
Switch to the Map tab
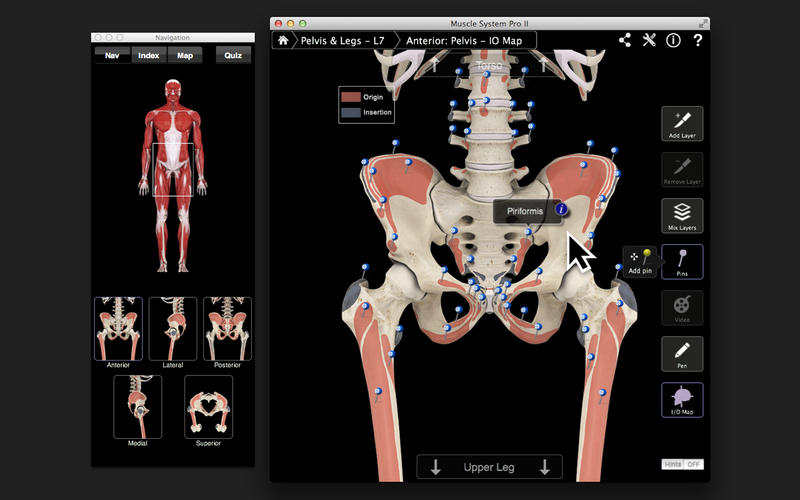pos(185,55)
